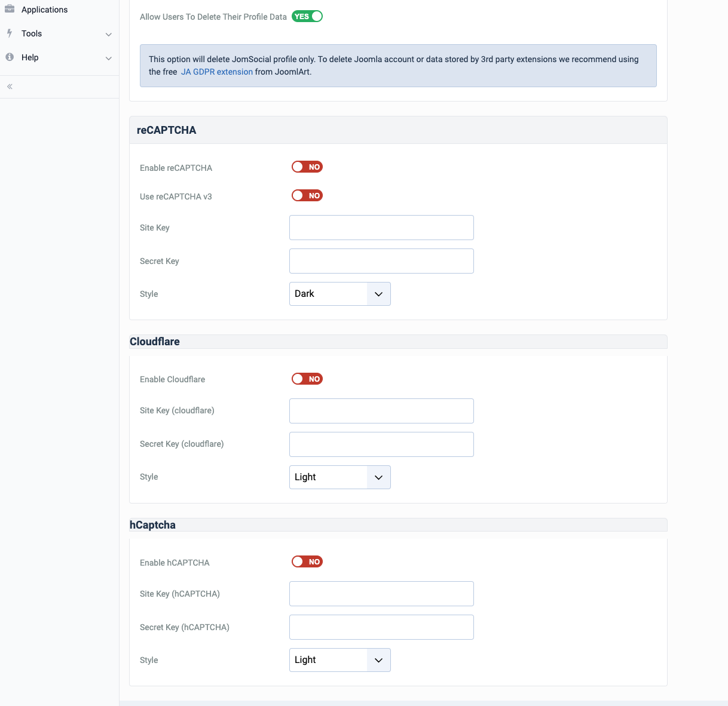Open the Cloudflare Style dropdown
The width and height of the screenshot is (728, 706).
click(x=339, y=477)
